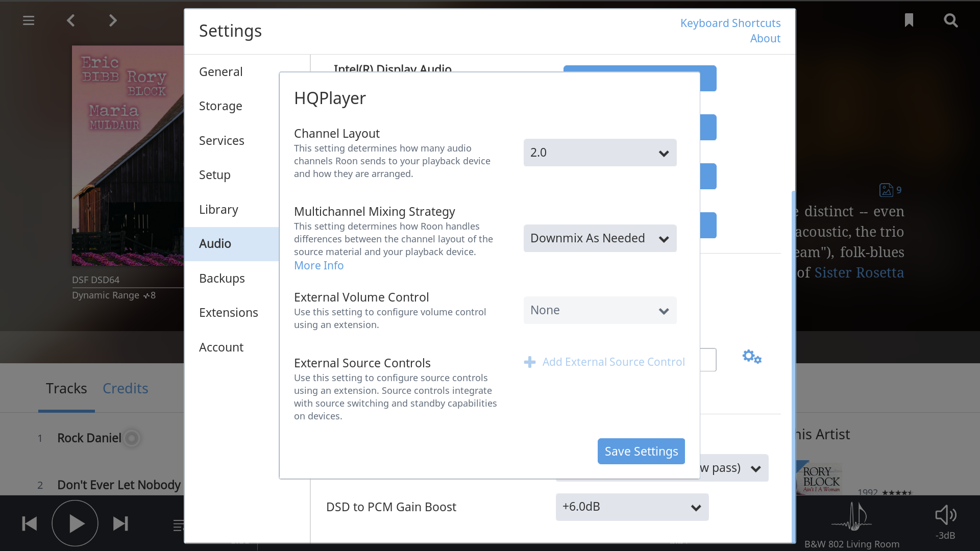Open device settings gear icon
980x551 pixels.
pos(752,357)
